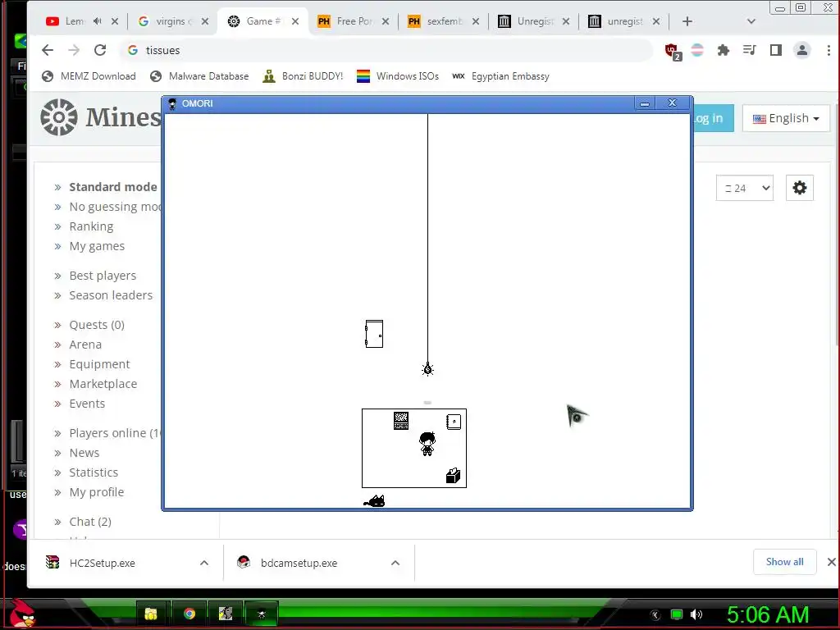Click the sketchbook in the white room
The image size is (840, 630).
[x=454, y=422]
